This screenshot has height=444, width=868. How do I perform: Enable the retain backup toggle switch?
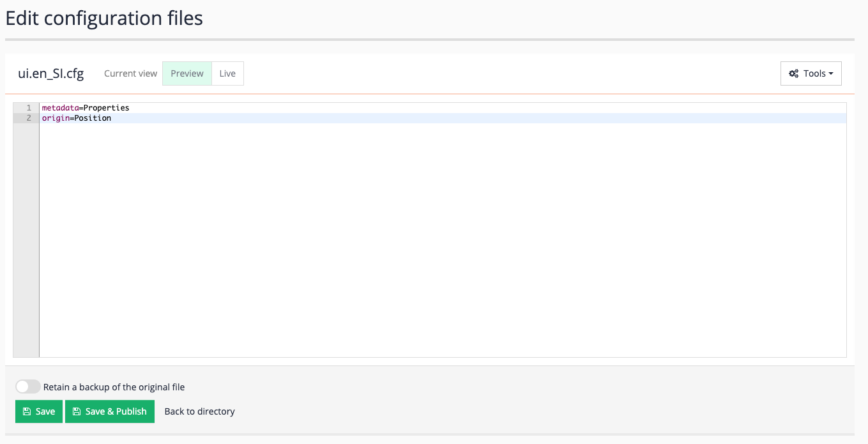[28, 387]
